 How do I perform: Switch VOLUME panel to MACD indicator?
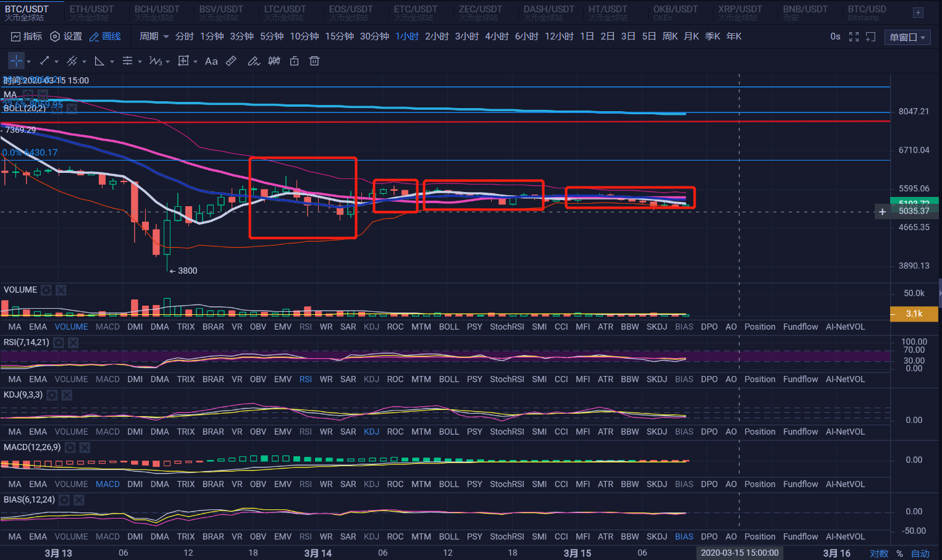[x=107, y=327]
